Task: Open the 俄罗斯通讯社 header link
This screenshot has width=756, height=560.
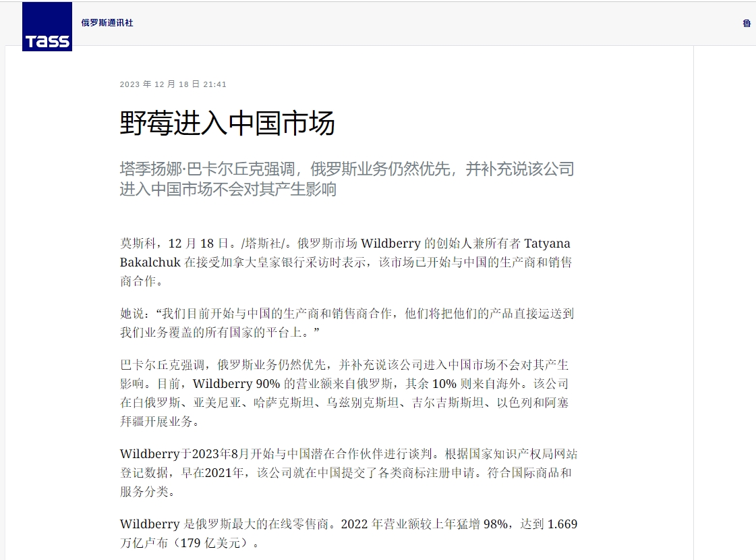Action: [107, 23]
